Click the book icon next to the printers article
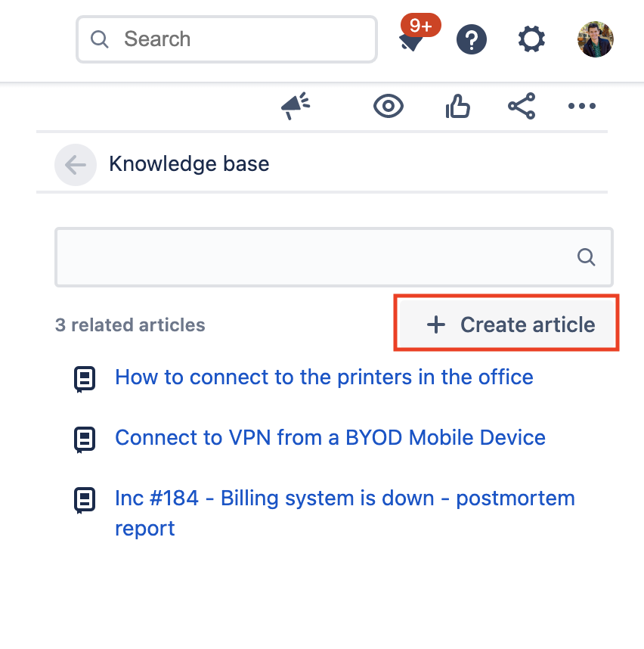The width and height of the screenshot is (644, 649). pyautogui.click(x=85, y=377)
